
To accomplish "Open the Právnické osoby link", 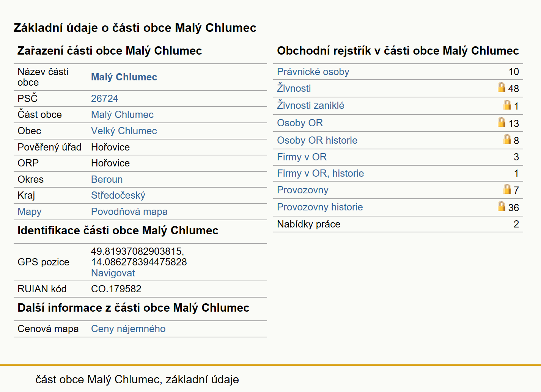I will [313, 72].
